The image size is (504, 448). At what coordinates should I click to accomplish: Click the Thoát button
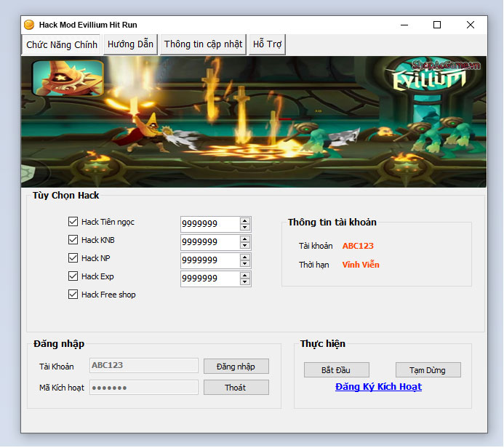236,388
